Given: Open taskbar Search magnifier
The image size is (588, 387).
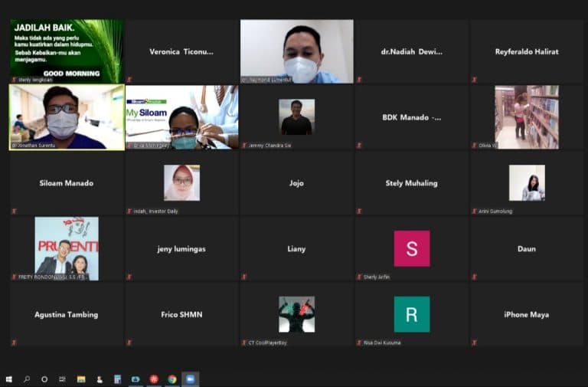Looking at the screenshot, I should pos(27,379).
